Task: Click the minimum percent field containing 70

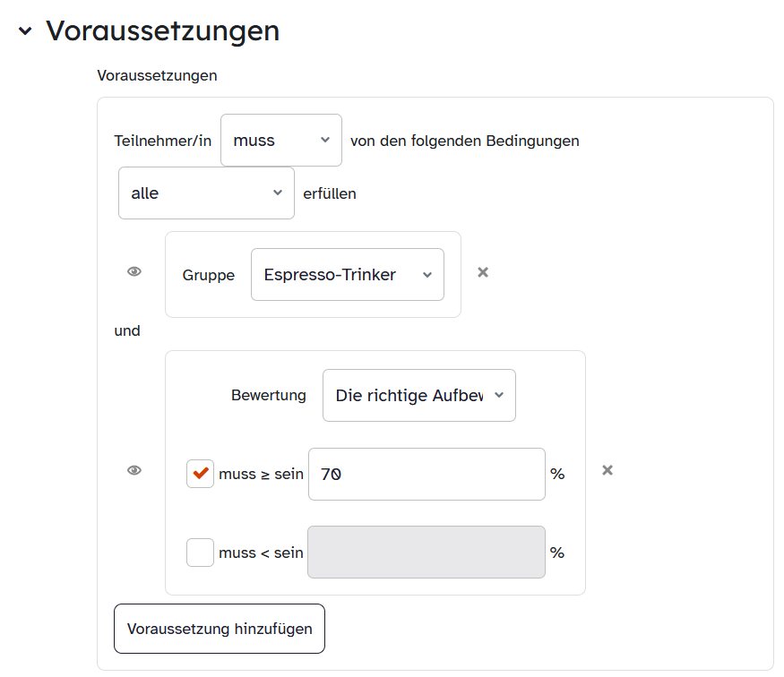Action: 426,475
